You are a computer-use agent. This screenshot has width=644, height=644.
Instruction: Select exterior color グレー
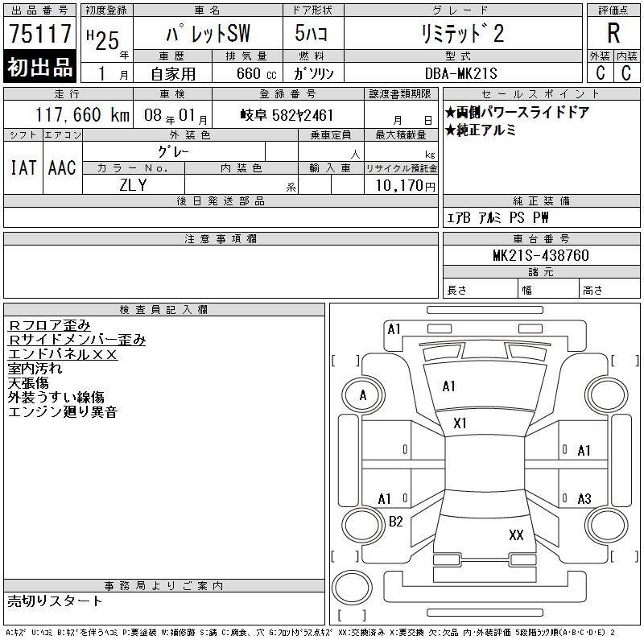tap(173, 152)
